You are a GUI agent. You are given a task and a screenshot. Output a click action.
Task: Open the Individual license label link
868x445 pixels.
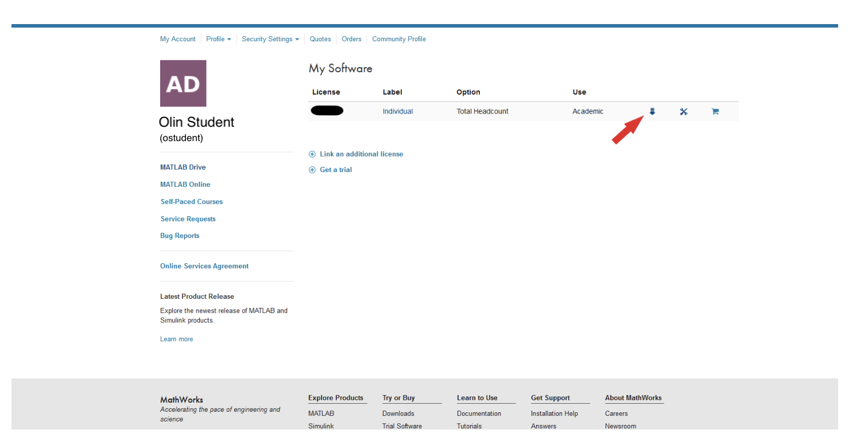pos(398,111)
